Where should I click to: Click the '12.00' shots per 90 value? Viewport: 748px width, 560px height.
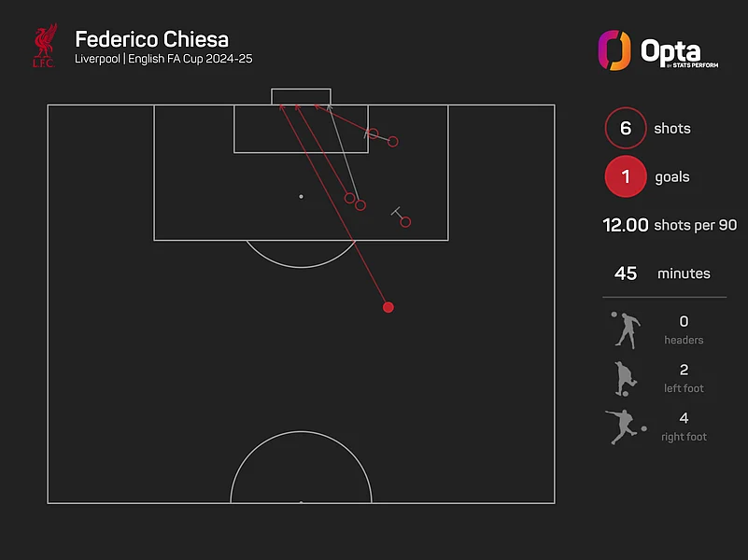point(627,225)
